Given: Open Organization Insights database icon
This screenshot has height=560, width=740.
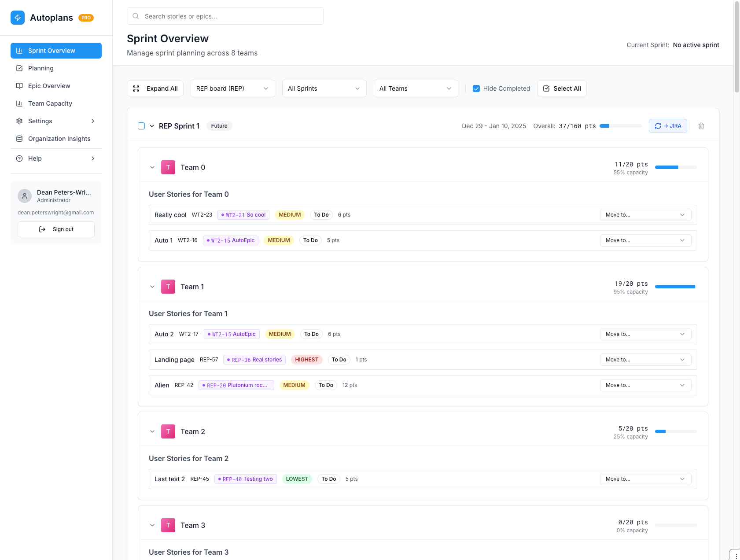Looking at the screenshot, I should 19,139.
